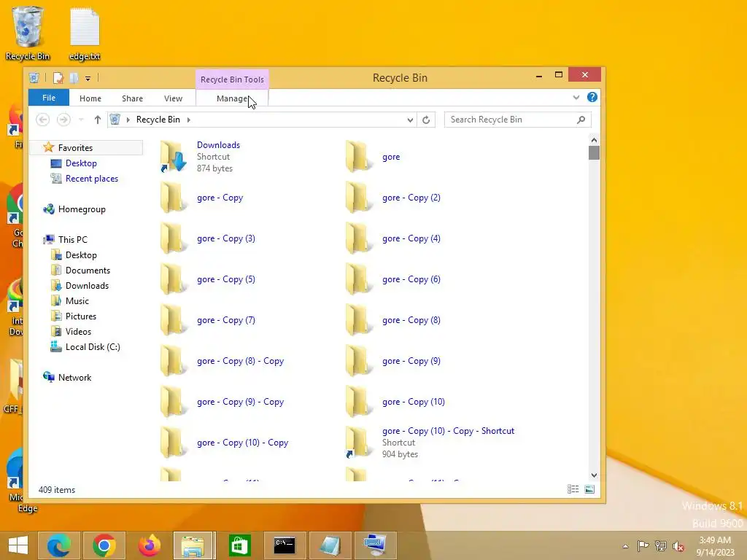Open Music in navigation pane
Screen dimensions: 747x560
tap(77, 301)
